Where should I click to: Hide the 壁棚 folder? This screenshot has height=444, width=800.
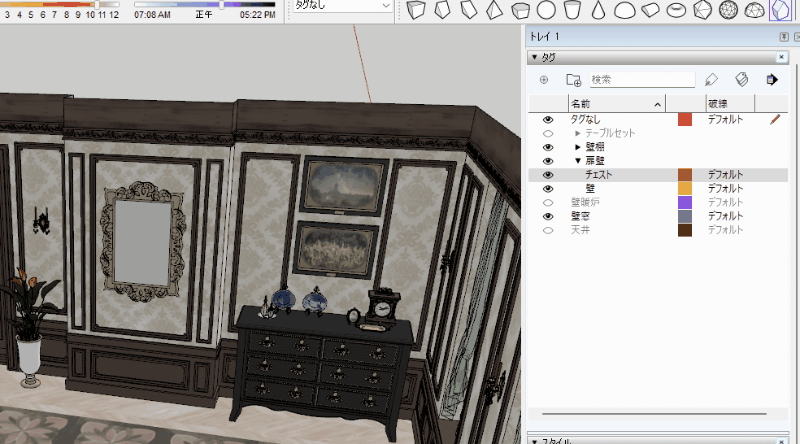click(548, 147)
